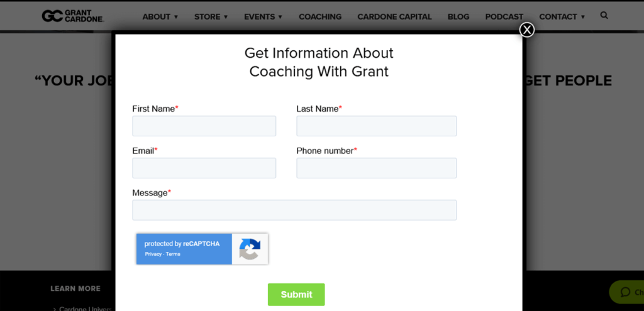Open reCAPTCHA Terms link
Image resolution: width=644 pixels, height=311 pixels.
(173, 254)
